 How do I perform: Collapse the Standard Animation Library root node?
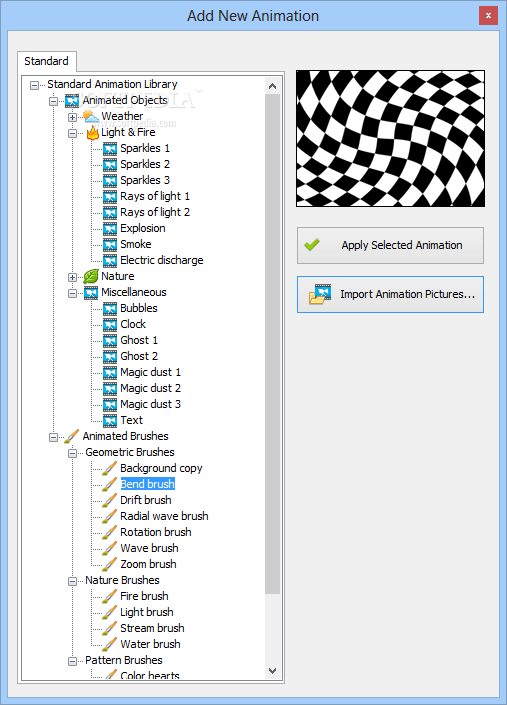tap(34, 85)
